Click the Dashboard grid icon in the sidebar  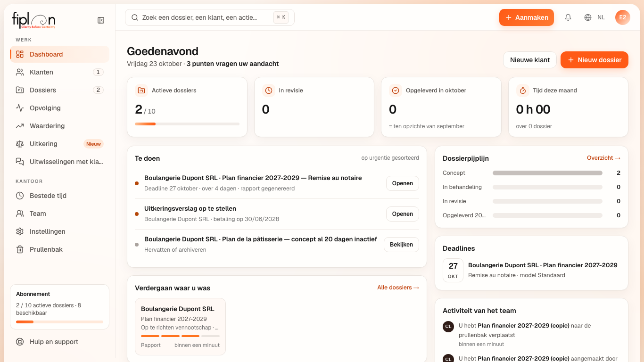(20, 54)
